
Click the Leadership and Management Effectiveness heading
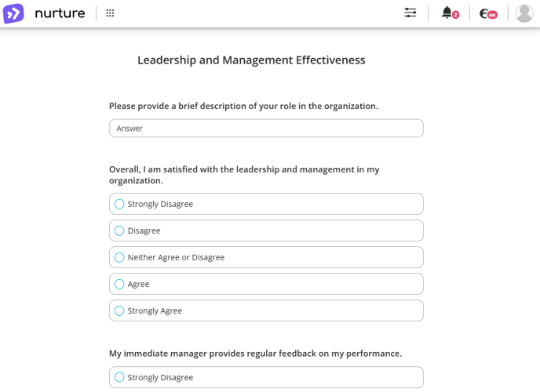[251, 60]
